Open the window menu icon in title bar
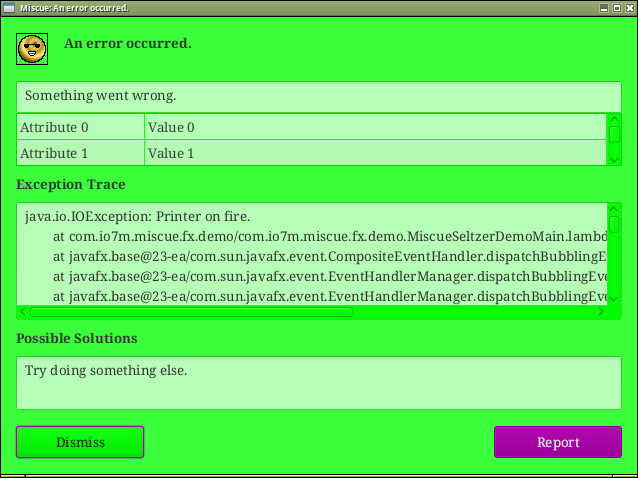The width and height of the screenshot is (638, 478). click(x=9, y=8)
